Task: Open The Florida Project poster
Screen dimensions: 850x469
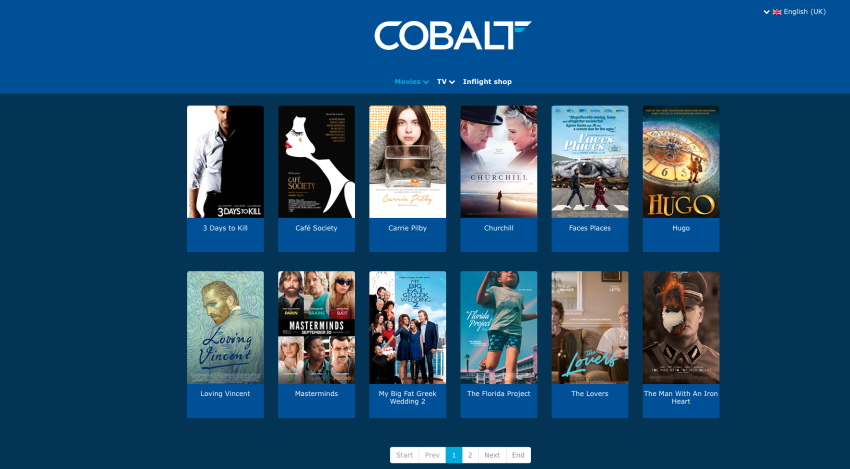Action: [499, 328]
